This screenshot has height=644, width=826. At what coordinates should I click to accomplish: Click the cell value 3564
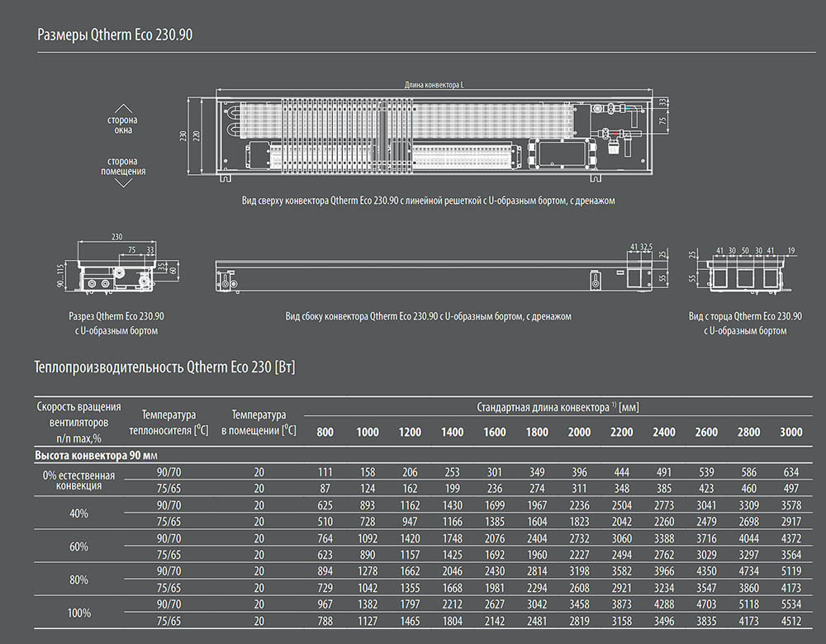[791, 555]
